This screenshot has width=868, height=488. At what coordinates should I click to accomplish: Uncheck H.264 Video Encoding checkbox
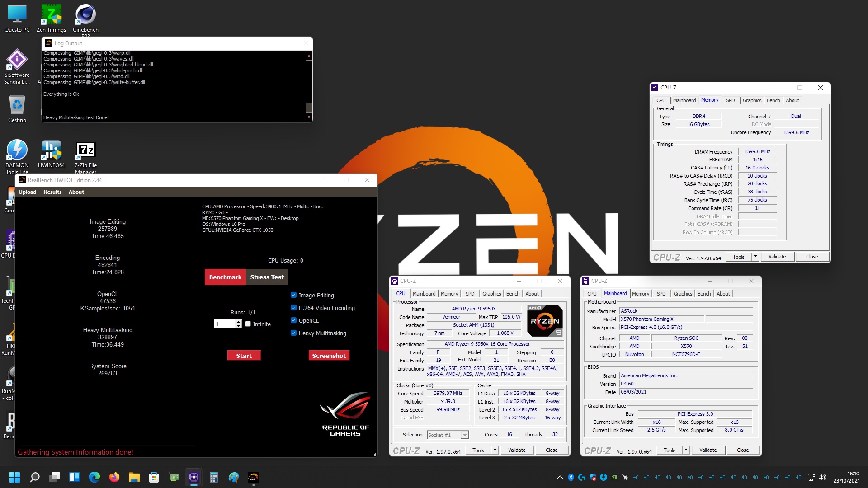(x=294, y=308)
